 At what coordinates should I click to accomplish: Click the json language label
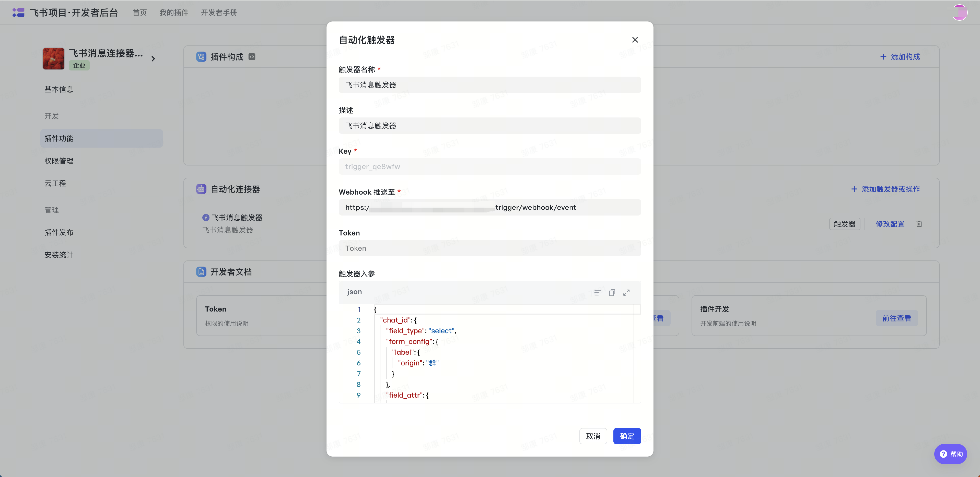(354, 292)
